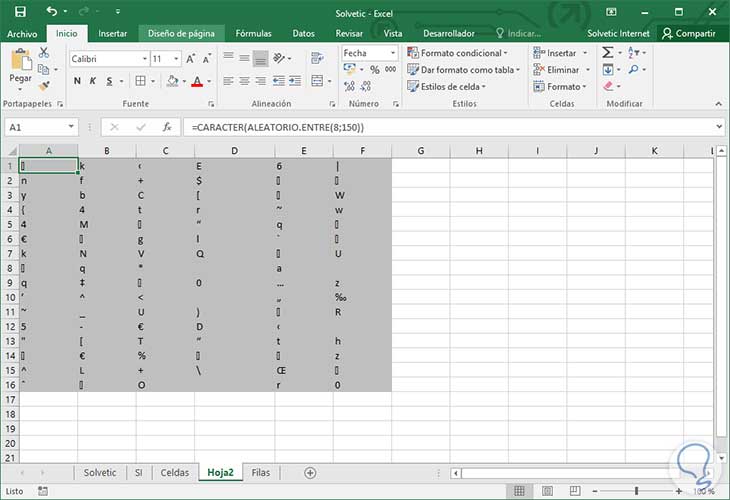730x500 pixels.
Task: Open the Filas sheet tab
Action: [x=261, y=473]
